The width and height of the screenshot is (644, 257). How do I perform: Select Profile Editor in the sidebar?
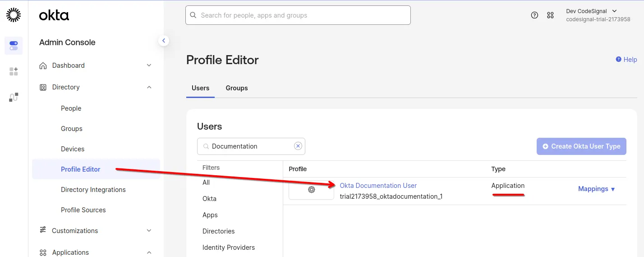click(x=96, y=169)
